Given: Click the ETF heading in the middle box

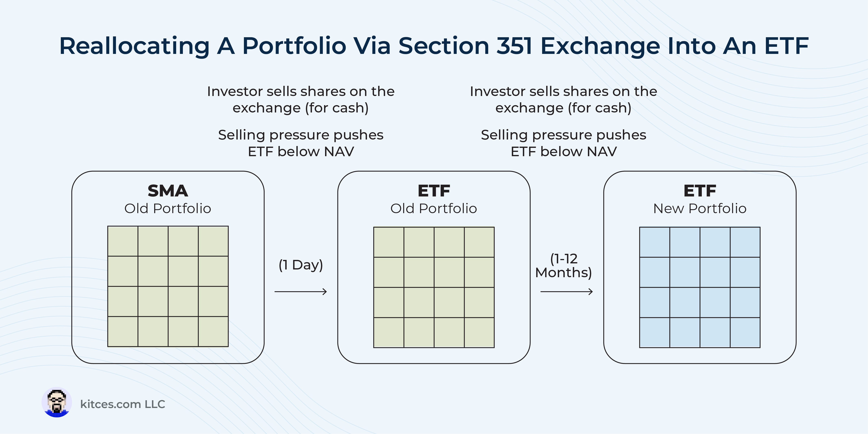Looking at the screenshot, I should 434,191.
